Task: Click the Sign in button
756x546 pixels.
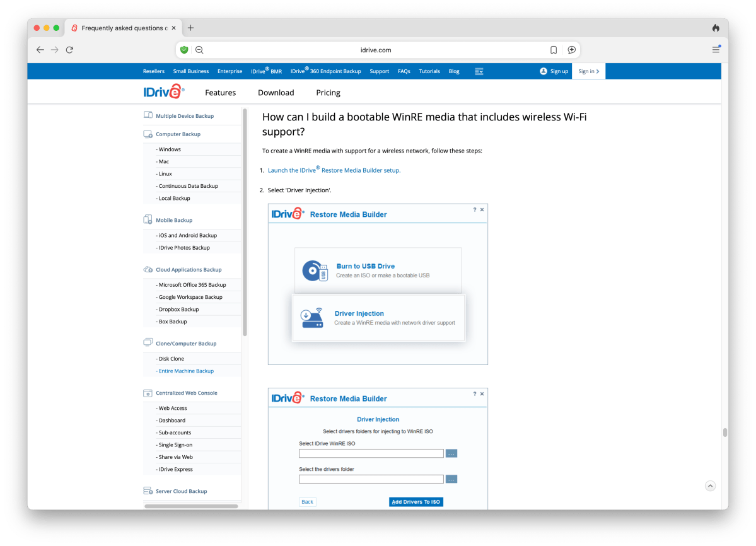Action: pos(588,71)
